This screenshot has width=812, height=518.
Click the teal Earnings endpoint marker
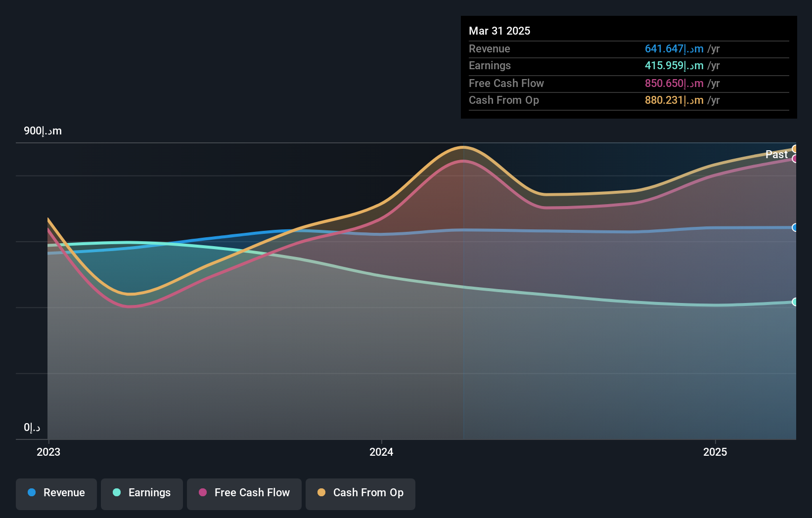click(795, 302)
